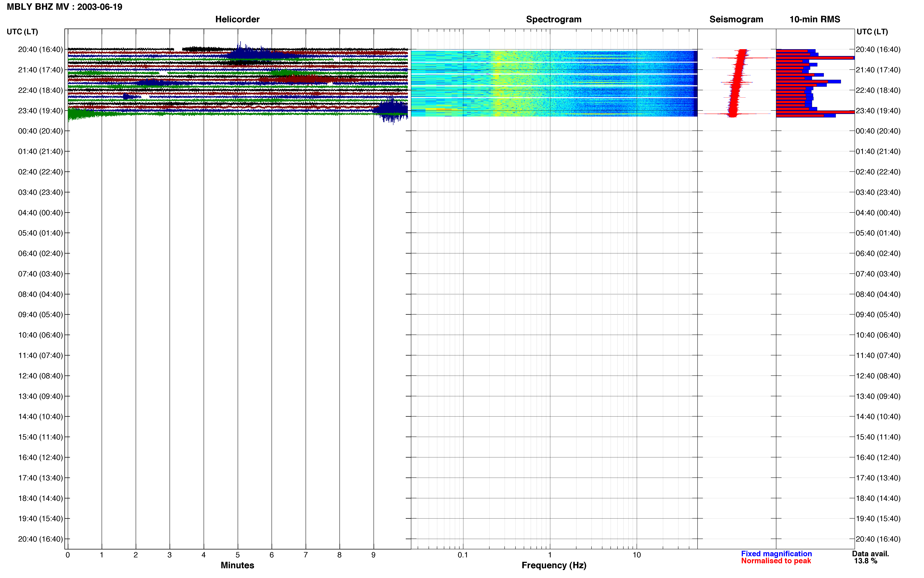Click the left-side '22:40 (18:40)' time label

(x=41, y=90)
